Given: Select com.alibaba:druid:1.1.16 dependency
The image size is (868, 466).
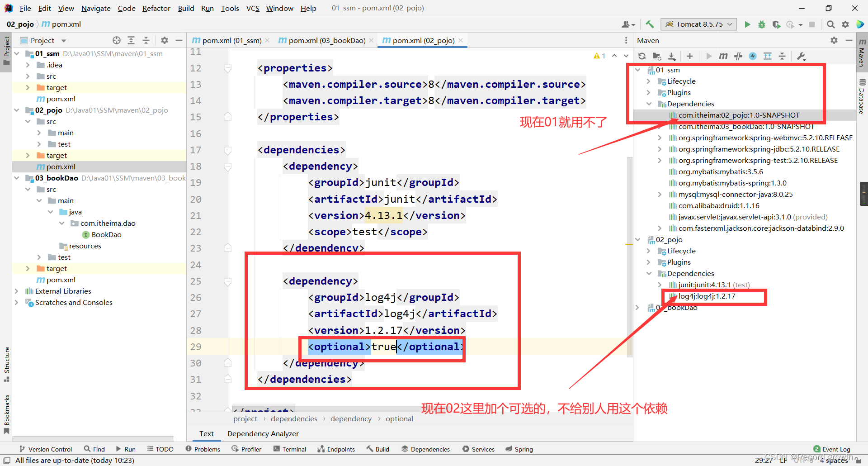Looking at the screenshot, I should [x=719, y=205].
